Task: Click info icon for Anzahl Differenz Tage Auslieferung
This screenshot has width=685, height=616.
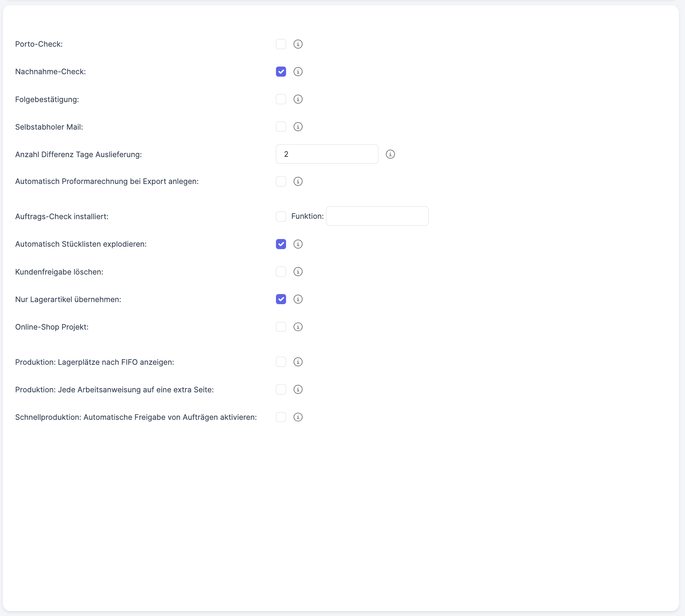Action: tap(390, 154)
